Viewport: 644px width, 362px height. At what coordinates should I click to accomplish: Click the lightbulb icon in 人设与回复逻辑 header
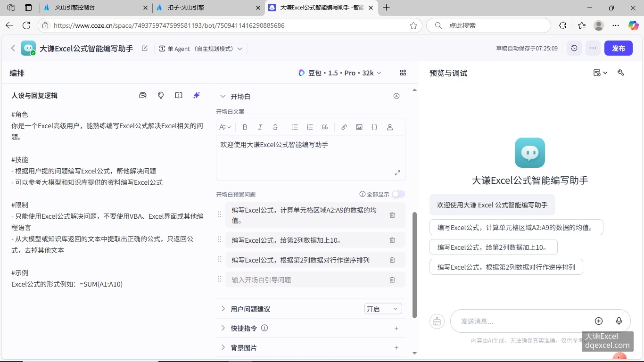161,95
